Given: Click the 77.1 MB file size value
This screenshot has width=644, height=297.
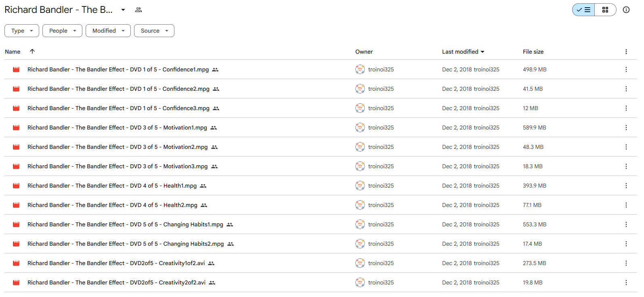Looking at the screenshot, I should [532, 205].
